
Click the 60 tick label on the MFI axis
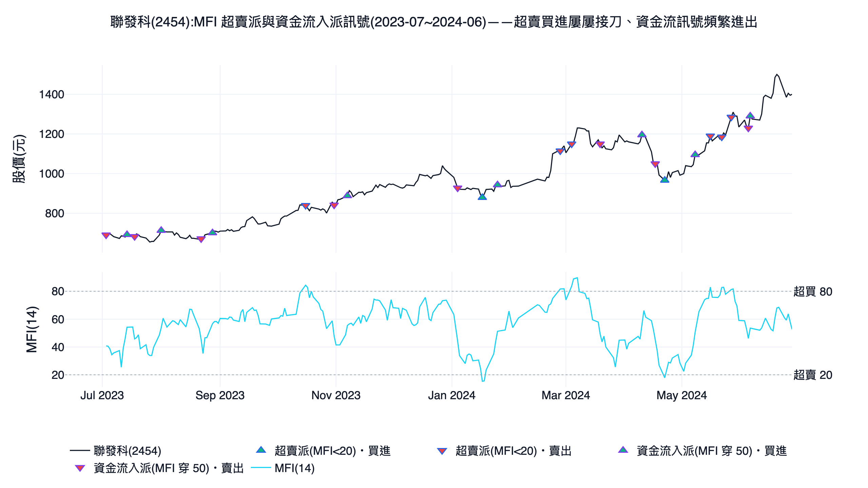pos(58,319)
